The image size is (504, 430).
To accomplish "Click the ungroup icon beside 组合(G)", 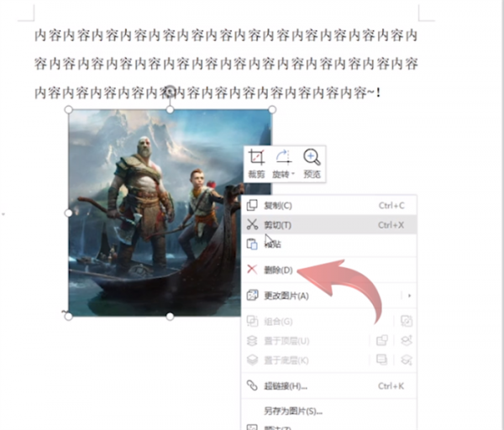I will pos(407,321).
